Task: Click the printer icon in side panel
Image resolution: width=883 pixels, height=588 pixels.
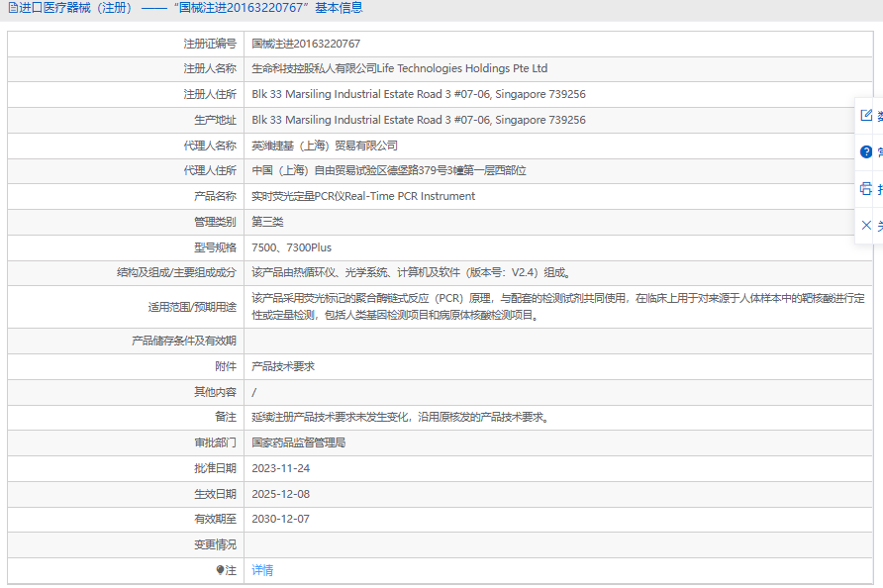Action: pos(866,189)
